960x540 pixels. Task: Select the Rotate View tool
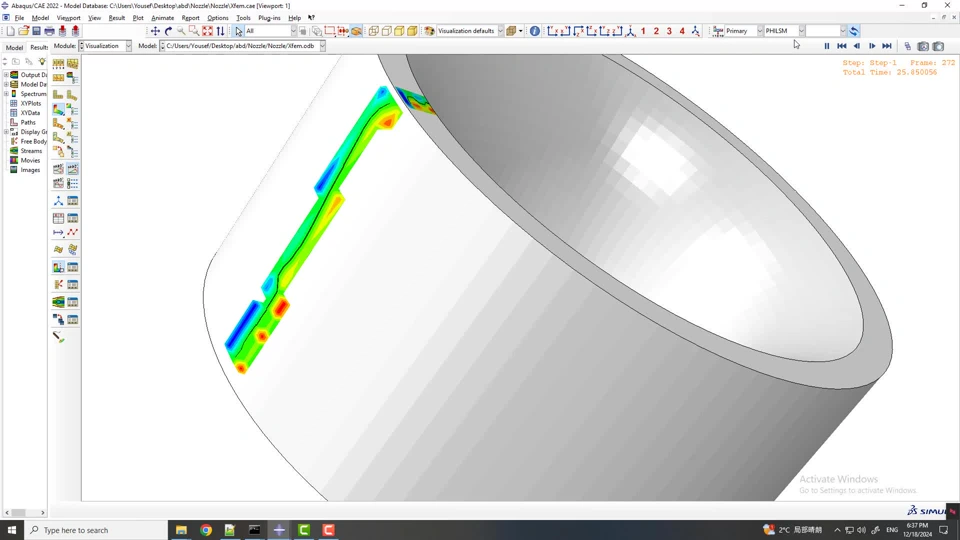click(168, 31)
